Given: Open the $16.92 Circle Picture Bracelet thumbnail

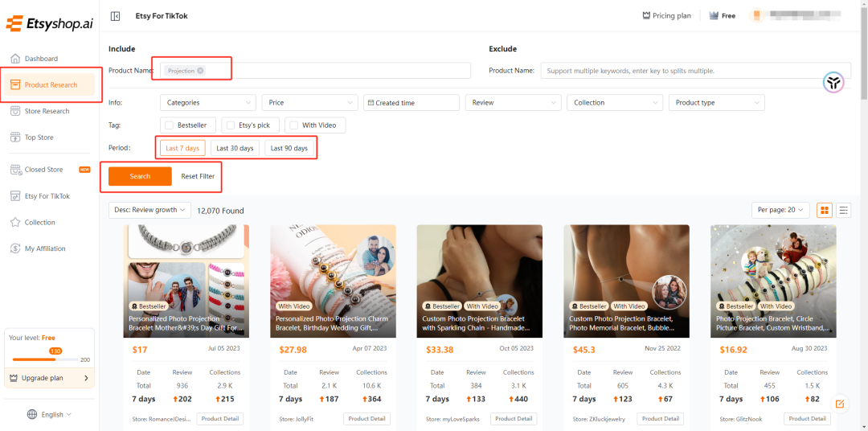Looking at the screenshot, I should [x=773, y=281].
